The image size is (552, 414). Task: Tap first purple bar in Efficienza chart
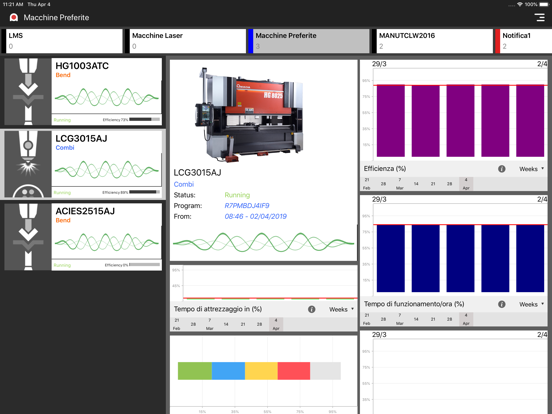391,121
